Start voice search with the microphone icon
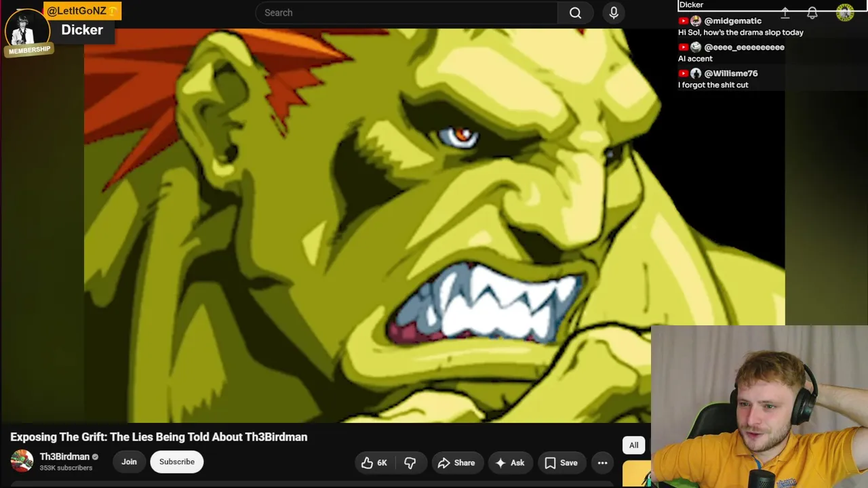The image size is (868, 488). 614,13
